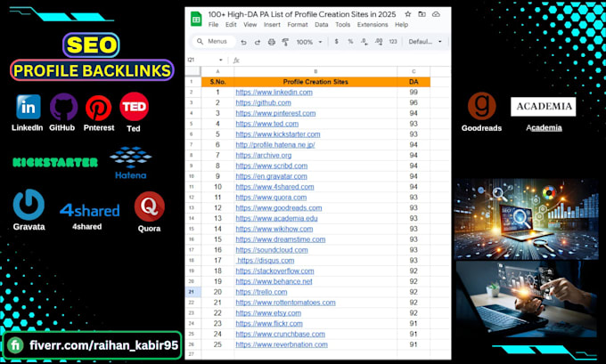This screenshot has height=364, width=606.
Task: Select column A header
Action: [217, 71]
